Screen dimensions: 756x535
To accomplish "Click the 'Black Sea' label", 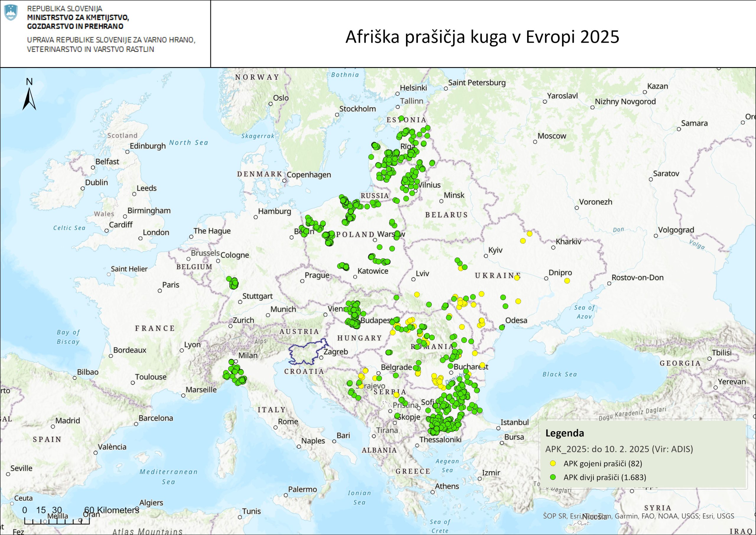I will pyautogui.click(x=560, y=374).
